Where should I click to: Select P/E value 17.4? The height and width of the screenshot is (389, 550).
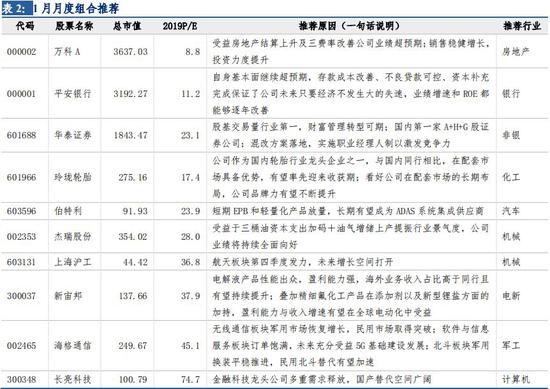191,177
